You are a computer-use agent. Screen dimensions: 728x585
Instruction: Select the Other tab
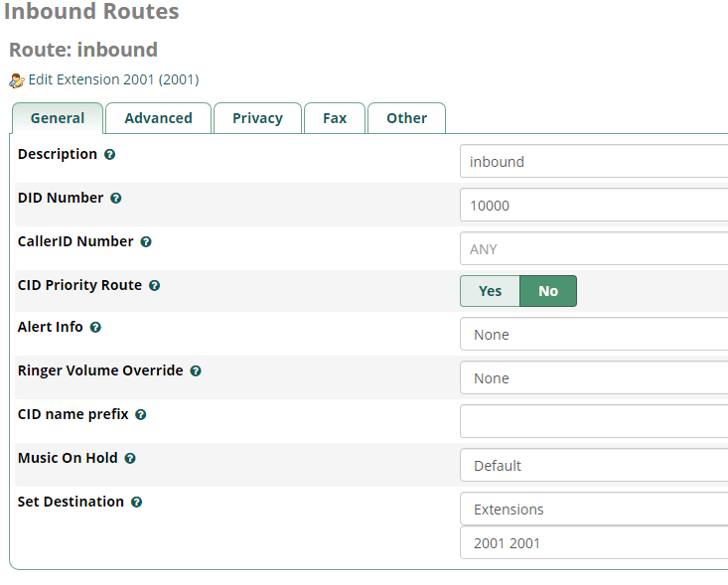[x=407, y=118]
